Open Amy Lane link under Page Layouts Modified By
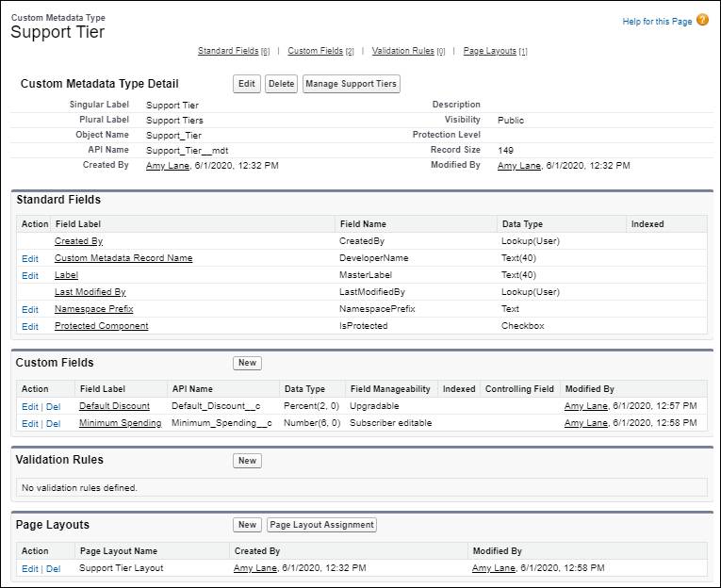 tap(493, 568)
